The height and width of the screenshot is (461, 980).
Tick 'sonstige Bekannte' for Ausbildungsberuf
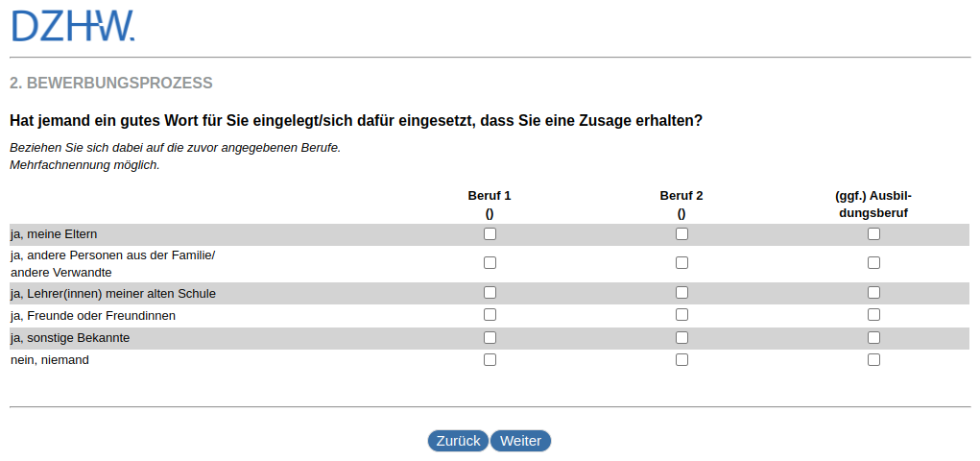click(x=873, y=337)
